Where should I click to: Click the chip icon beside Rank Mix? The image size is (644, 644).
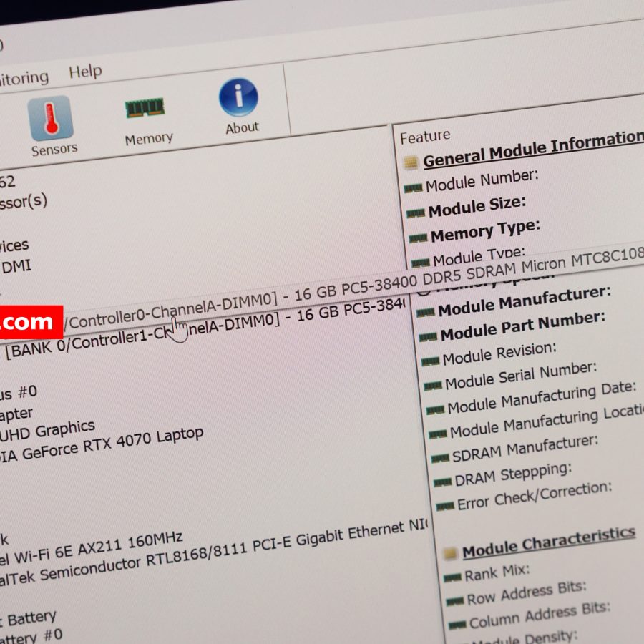point(453,578)
